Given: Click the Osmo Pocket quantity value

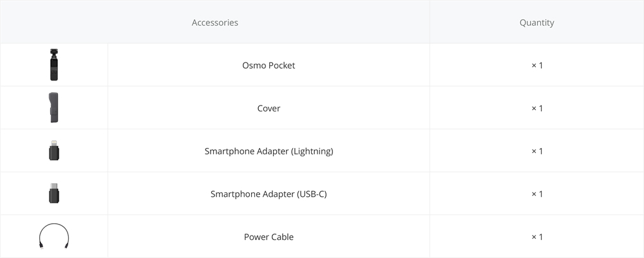Looking at the screenshot, I should click(x=537, y=66).
